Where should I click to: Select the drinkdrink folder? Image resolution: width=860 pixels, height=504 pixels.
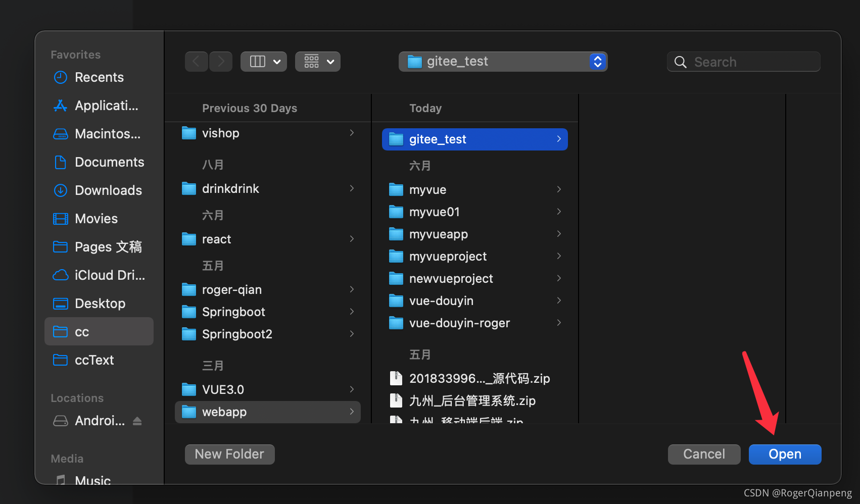pyautogui.click(x=268, y=189)
